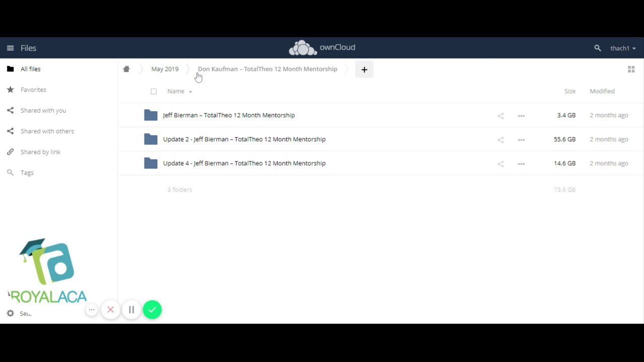Open Don Kaufman – TotalTheo breadcrumb
Image resolution: width=644 pixels, height=362 pixels.
(268, 69)
